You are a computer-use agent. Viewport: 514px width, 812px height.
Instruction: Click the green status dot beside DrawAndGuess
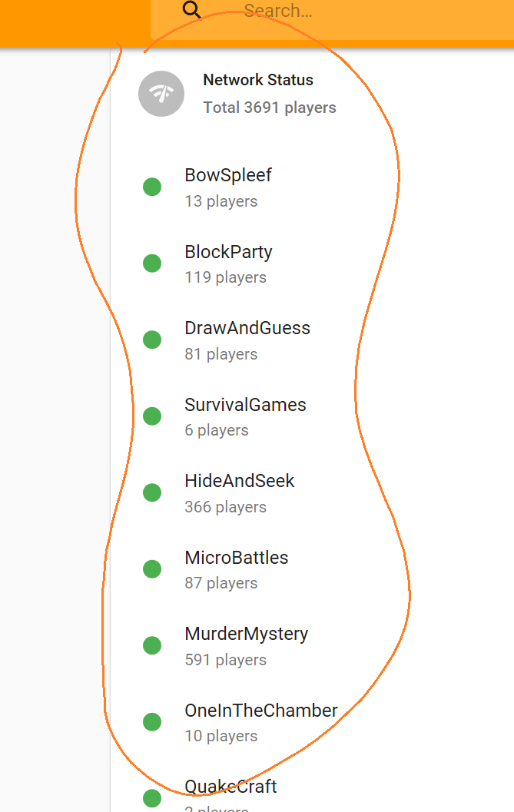coord(152,340)
